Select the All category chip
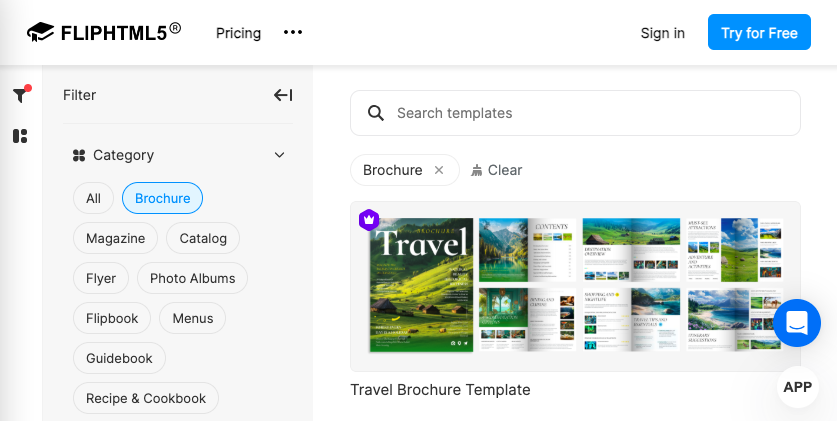This screenshot has width=837, height=421. tap(93, 198)
